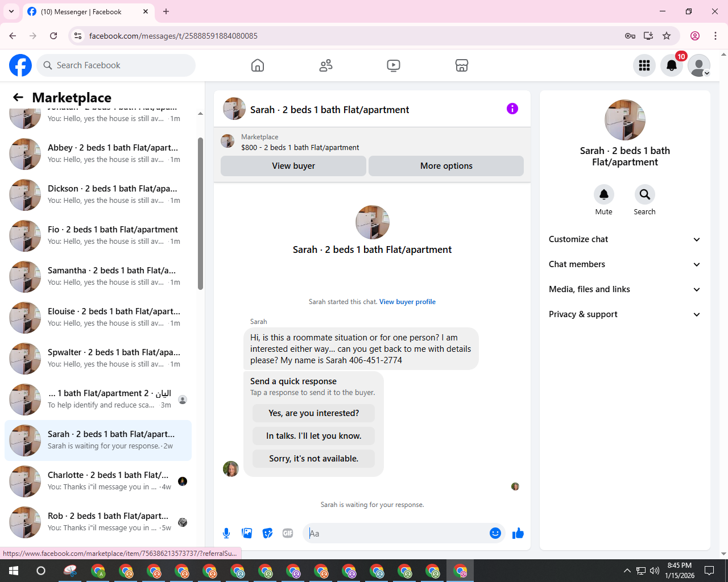The image size is (728, 582).
Task: Send quick response 'In talks. I'll let you know.'
Action: (x=314, y=436)
